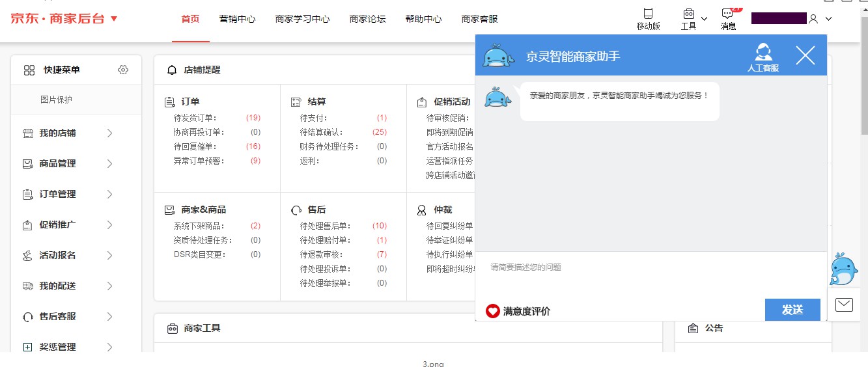Open 待结算确认 link
The height and width of the screenshot is (367, 868).
pyautogui.click(x=321, y=132)
